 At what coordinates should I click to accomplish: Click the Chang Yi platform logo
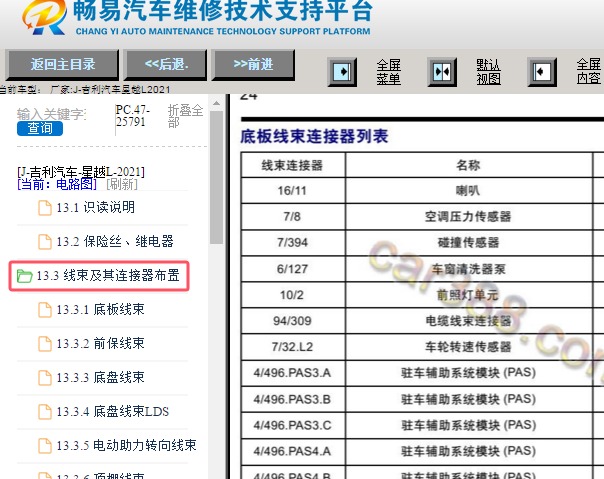pos(44,18)
